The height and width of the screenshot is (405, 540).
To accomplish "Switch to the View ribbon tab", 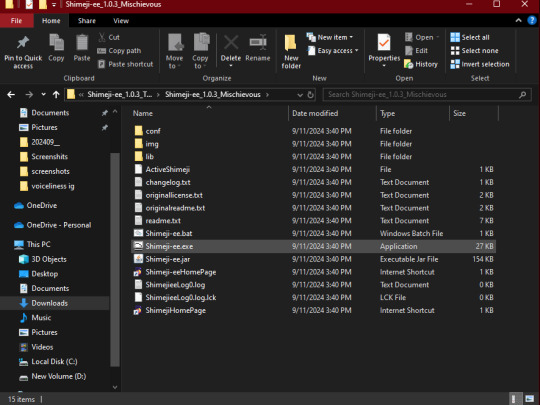I will [x=121, y=21].
